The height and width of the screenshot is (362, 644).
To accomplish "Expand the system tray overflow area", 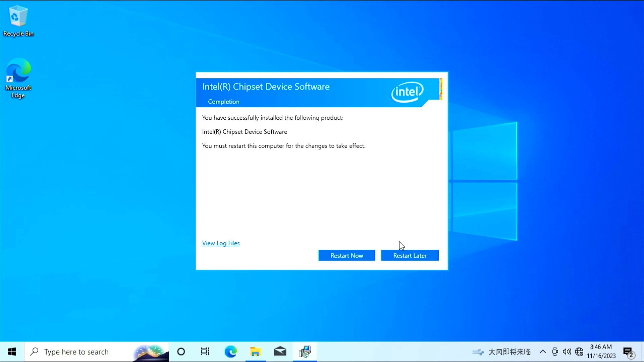I will point(543,351).
